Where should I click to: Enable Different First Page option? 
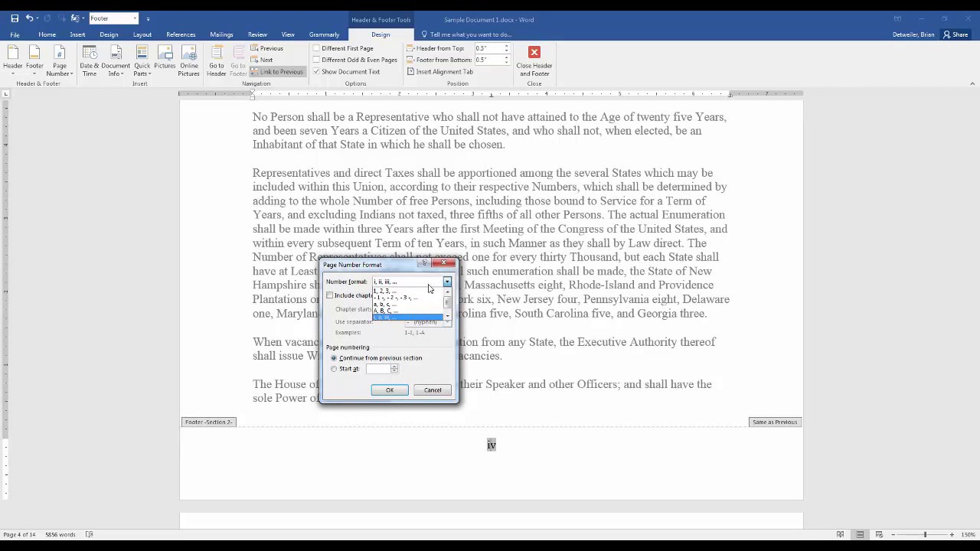343,48
